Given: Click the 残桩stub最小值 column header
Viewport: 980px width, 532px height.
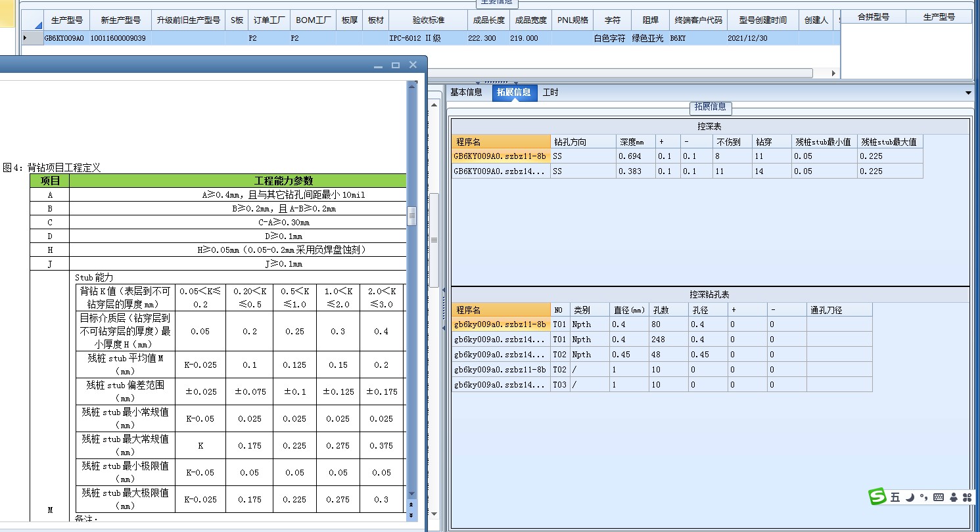Looking at the screenshot, I should click(824, 141).
